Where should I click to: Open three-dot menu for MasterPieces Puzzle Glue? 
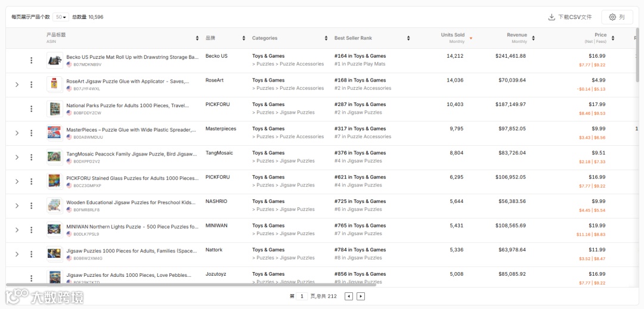coord(31,133)
